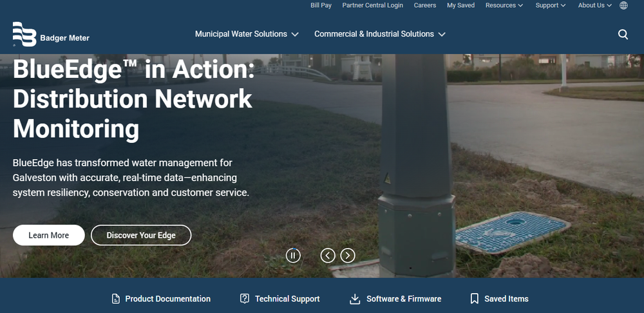Open the Resources dropdown
Image resolution: width=644 pixels, height=313 pixels.
point(504,5)
